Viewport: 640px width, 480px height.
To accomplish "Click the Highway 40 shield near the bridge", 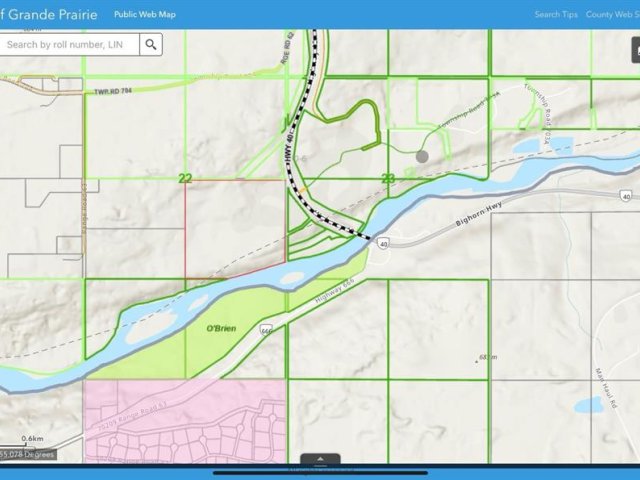I will click(384, 242).
